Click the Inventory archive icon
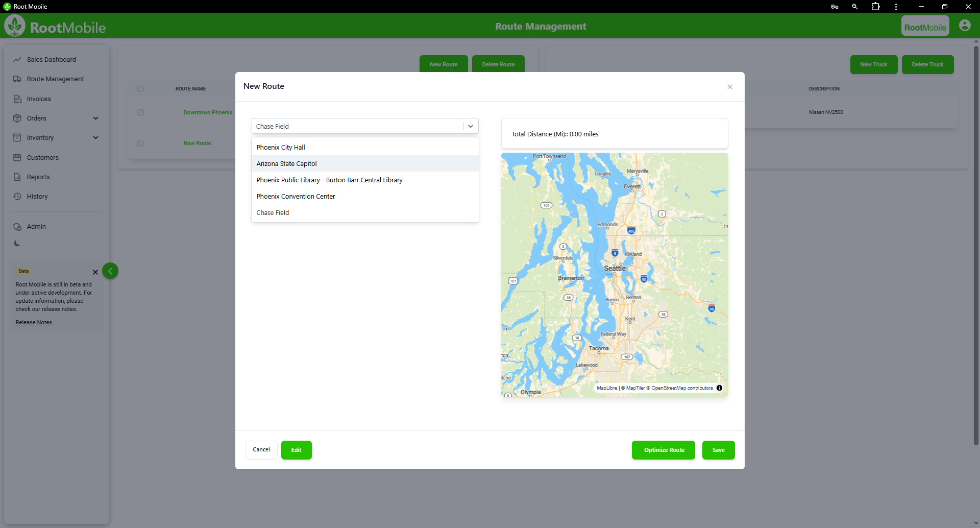The image size is (980, 528). coord(17,138)
